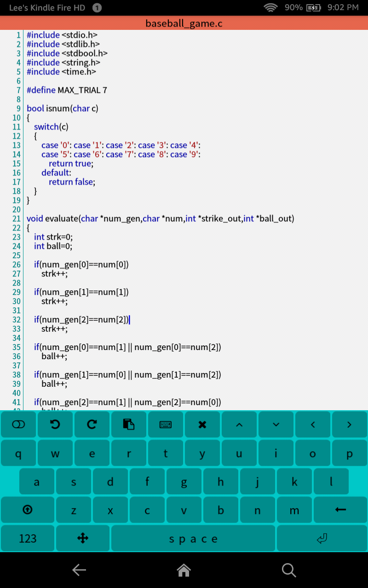Toggle the Shift key on the keyboard

28,510
